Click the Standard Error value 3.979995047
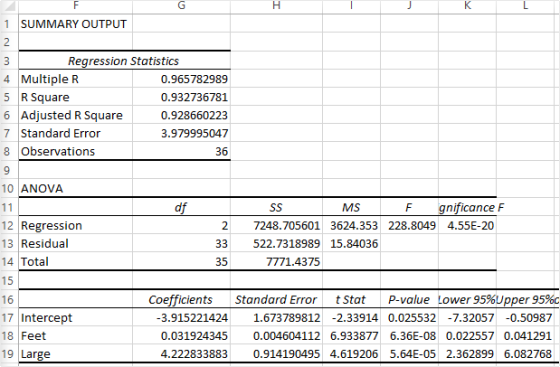Image resolution: width=560 pixels, height=367 pixels. coord(181,134)
